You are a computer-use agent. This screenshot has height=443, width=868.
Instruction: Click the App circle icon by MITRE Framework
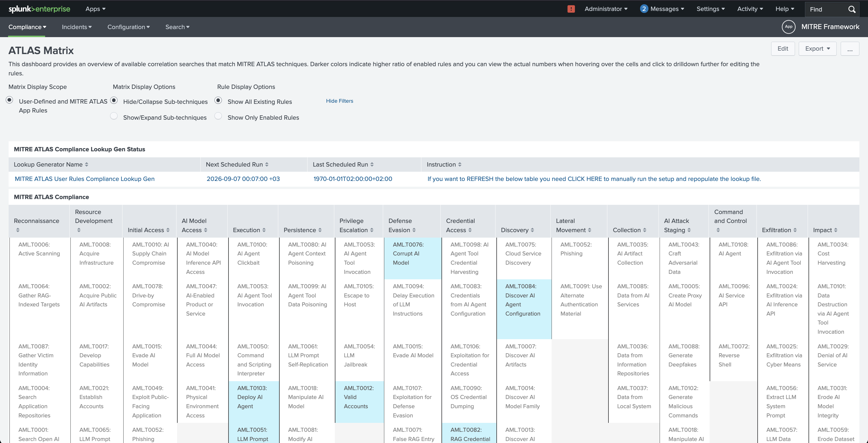[x=788, y=27]
